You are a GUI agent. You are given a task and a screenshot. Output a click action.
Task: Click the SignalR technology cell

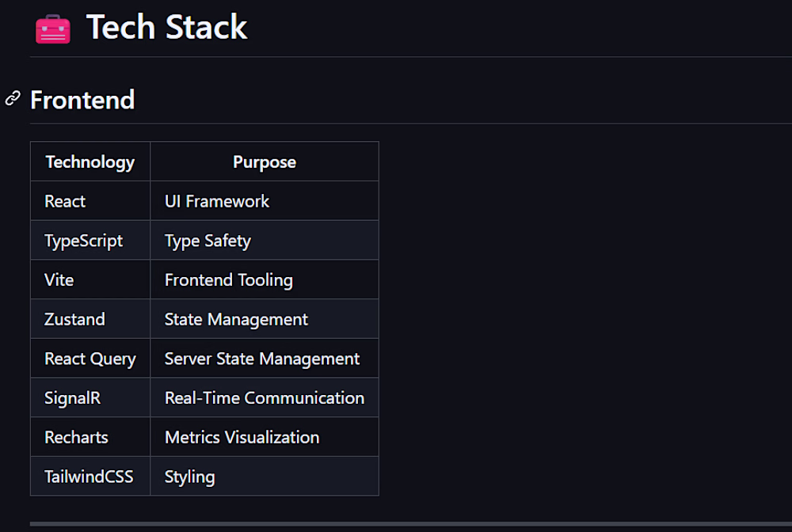[x=90, y=397]
